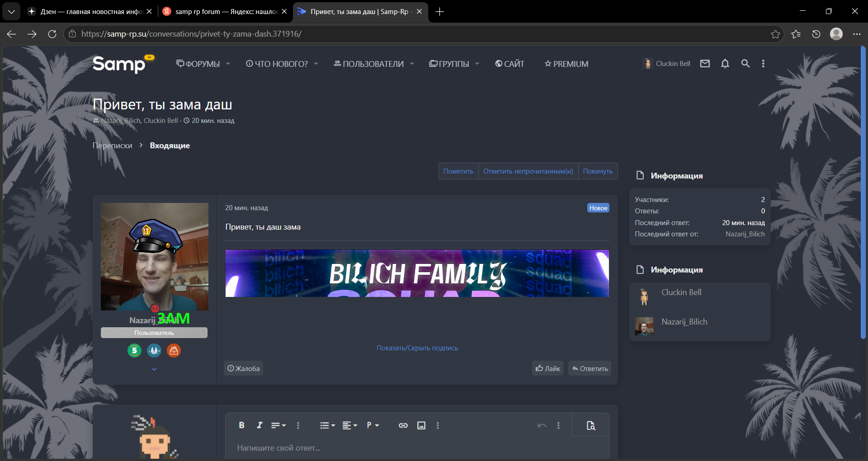Click the Пометить button

tap(458, 171)
